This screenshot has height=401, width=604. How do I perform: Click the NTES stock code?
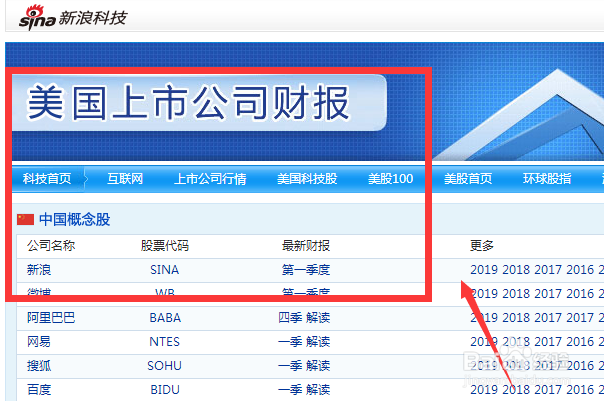click(x=164, y=342)
